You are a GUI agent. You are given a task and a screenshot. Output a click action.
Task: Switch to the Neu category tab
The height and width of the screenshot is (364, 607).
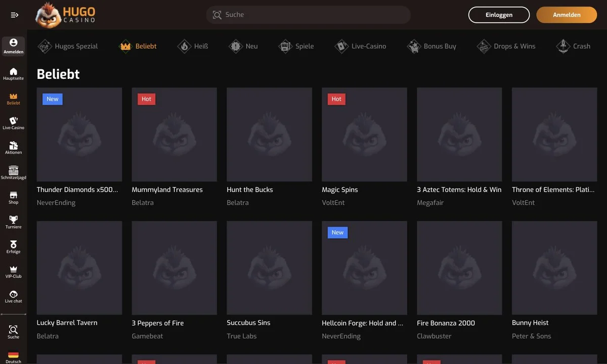[243, 46]
